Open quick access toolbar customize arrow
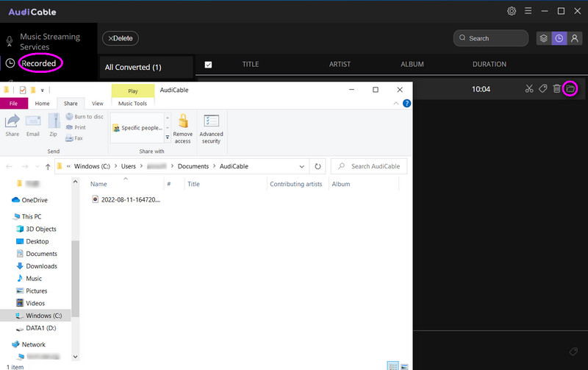 coord(43,90)
